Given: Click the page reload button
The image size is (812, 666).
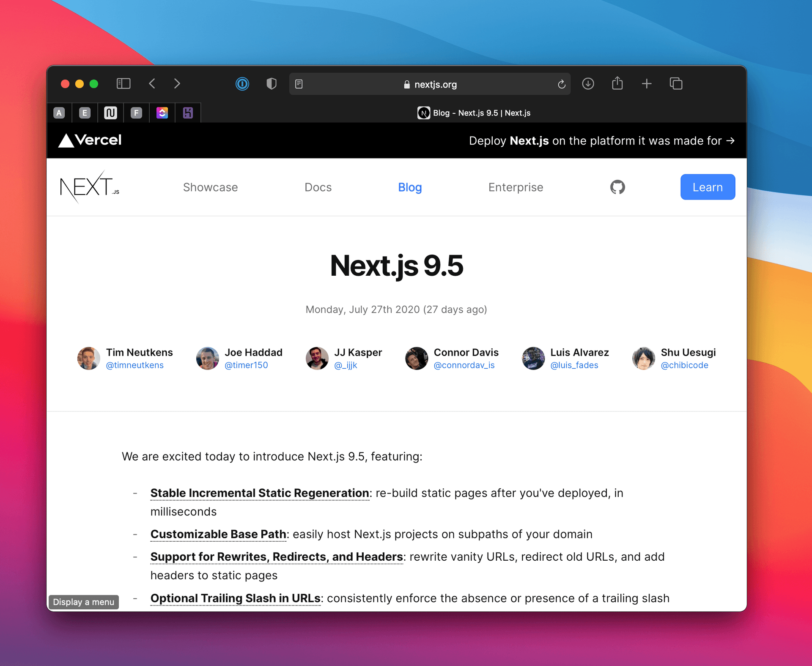Looking at the screenshot, I should (x=562, y=84).
